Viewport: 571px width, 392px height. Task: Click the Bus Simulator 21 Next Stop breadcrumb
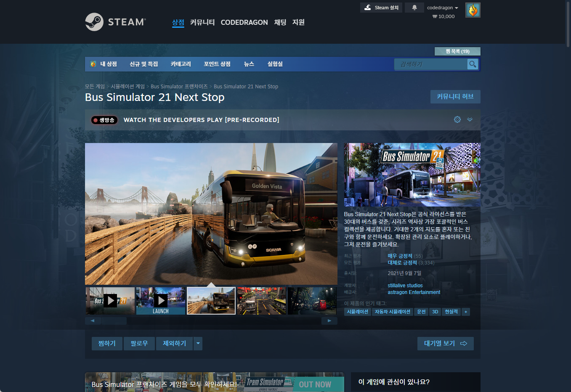click(246, 86)
